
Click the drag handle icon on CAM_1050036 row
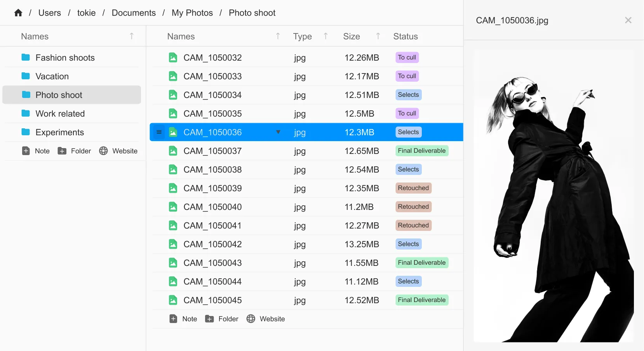(x=159, y=132)
